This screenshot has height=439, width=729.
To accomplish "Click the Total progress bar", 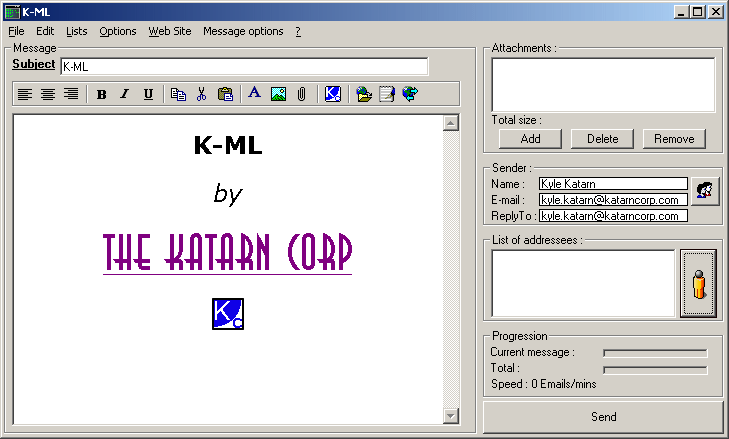I will point(655,370).
